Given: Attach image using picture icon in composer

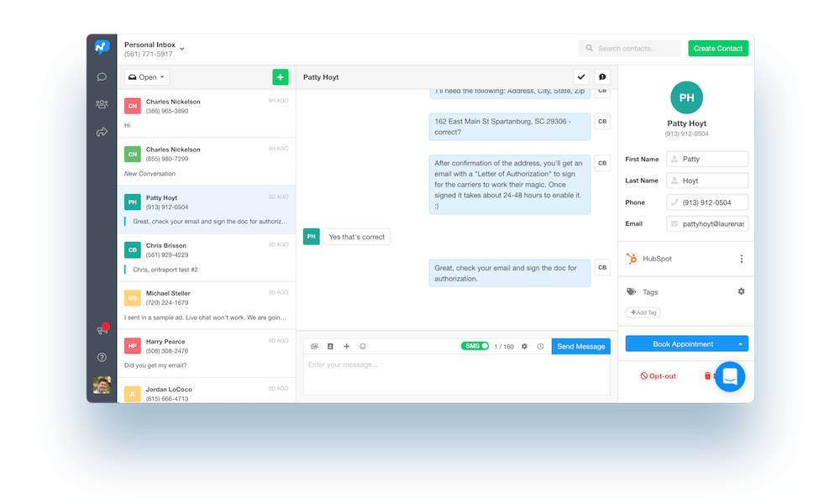Looking at the screenshot, I should 314,347.
